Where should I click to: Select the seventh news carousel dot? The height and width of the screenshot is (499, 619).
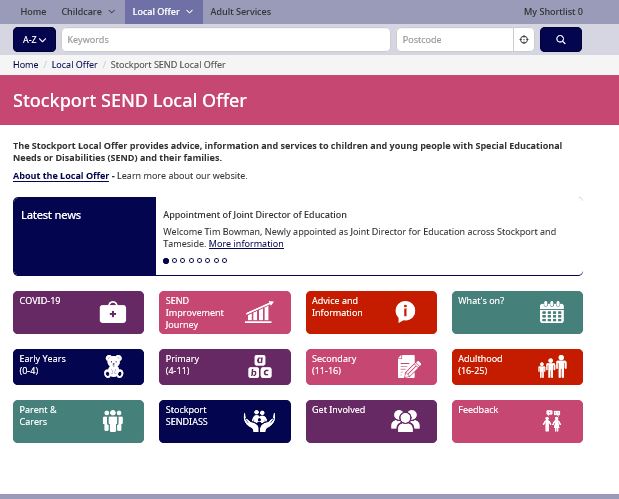(216, 261)
